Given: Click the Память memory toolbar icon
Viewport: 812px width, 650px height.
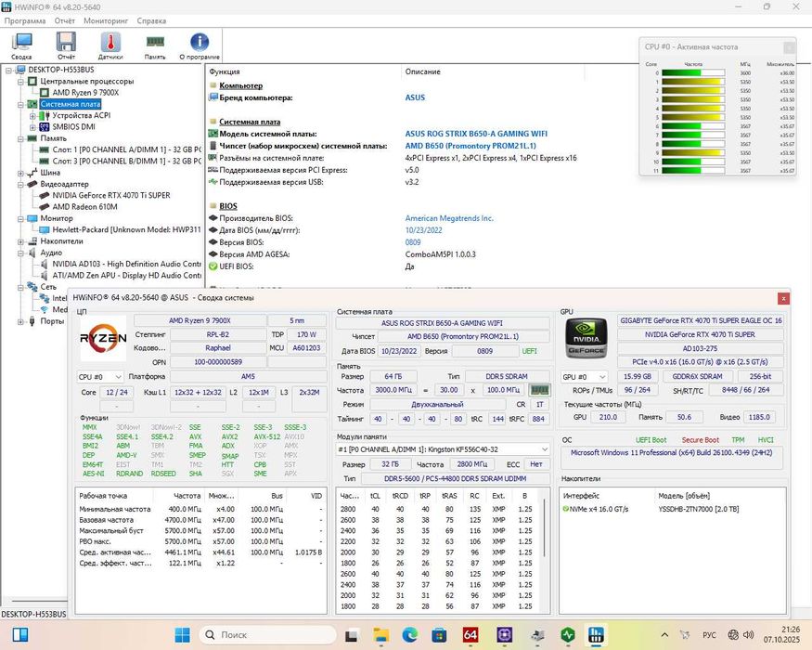Looking at the screenshot, I should click(x=155, y=45).
